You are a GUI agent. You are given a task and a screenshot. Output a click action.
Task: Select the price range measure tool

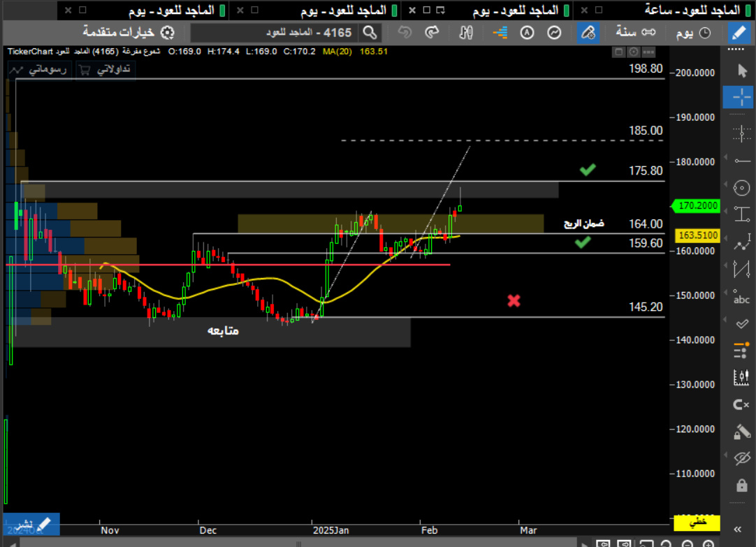click(741, 214)
